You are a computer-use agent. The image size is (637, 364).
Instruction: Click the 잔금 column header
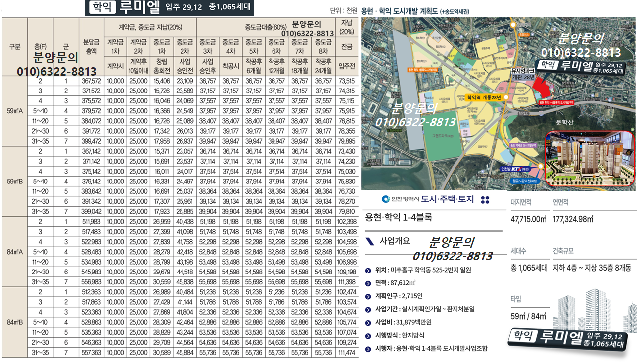coord(346,47)
